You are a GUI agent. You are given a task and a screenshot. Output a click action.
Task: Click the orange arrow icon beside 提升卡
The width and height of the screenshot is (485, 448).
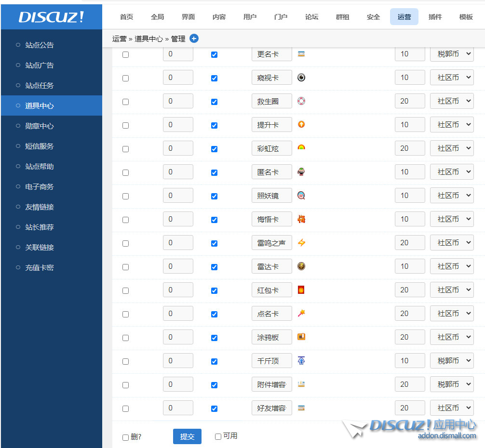pos(301,124)
